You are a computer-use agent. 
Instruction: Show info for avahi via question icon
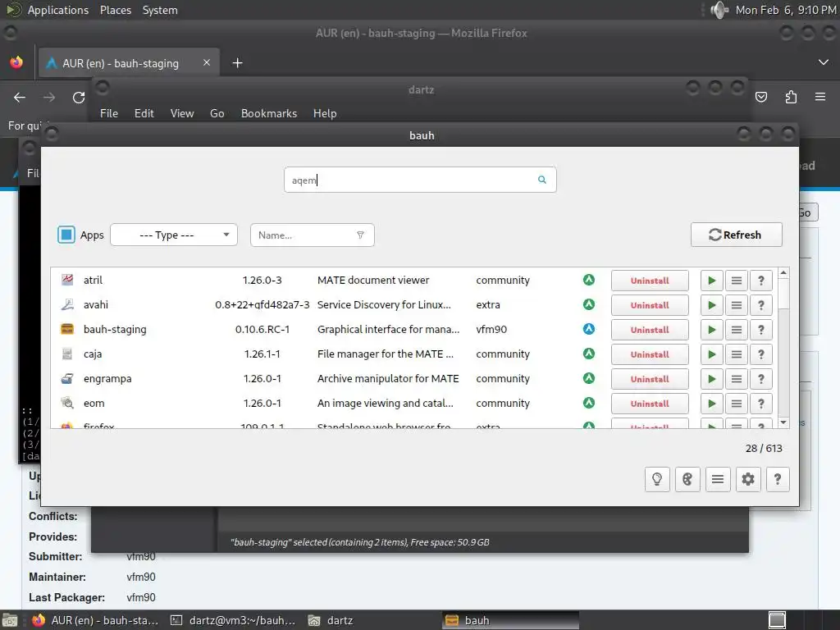(x=760, y=305)
